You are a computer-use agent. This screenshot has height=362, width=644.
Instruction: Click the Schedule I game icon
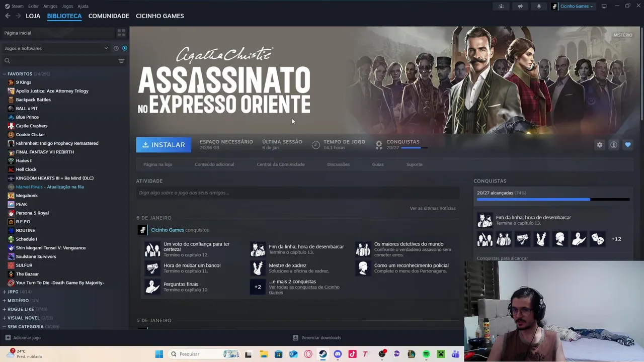pyautogui.click(x=11, y=239)
